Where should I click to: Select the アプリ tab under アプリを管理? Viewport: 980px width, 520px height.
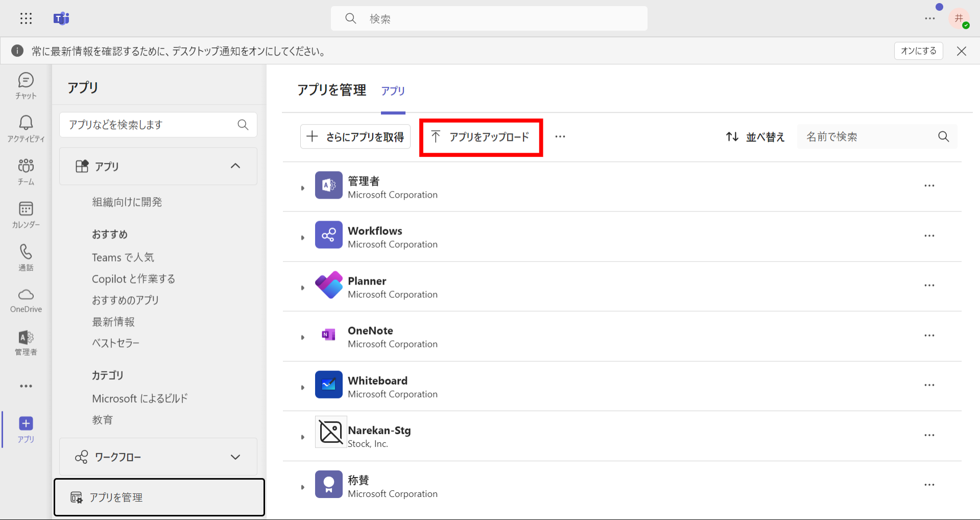pyautogui.click(x=393, y=91)
